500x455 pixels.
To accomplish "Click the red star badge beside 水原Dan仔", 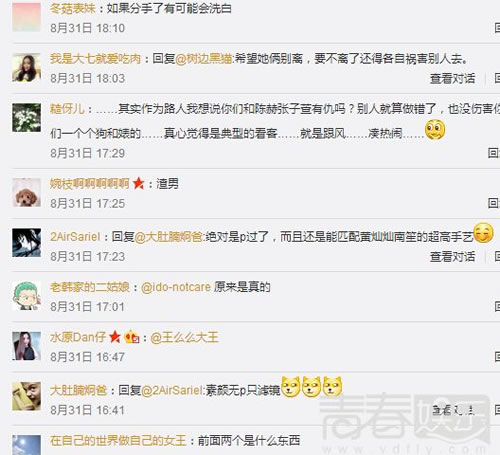I will 115,337.
